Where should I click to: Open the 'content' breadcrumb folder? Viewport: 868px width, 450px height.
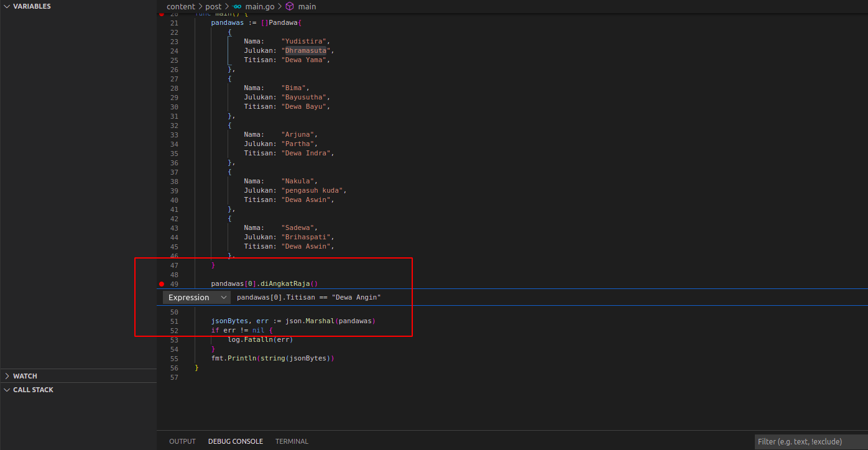point(181,6)
